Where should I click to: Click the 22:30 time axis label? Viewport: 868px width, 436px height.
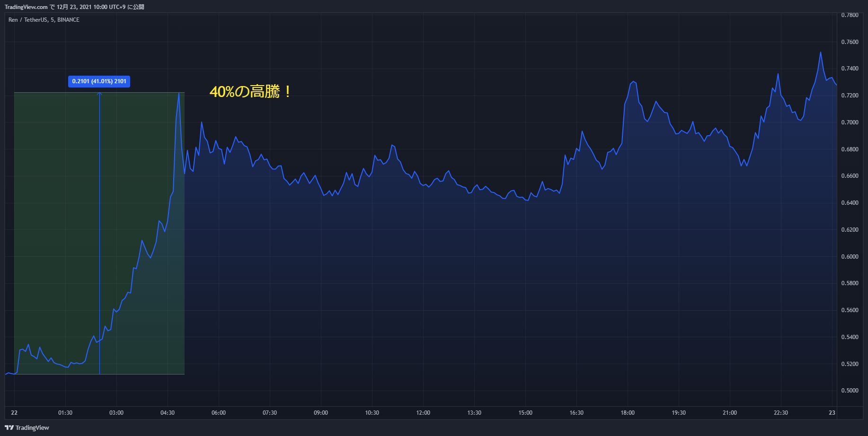click(x=781, y=413)
